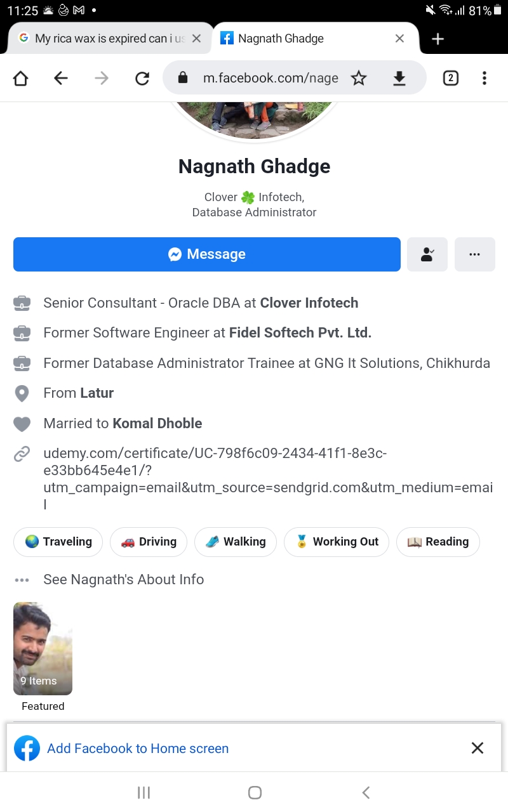The width and height of the screenshot is (508, 812).
Task: Open a new tab with plus icon
Action: click(438, 39)
